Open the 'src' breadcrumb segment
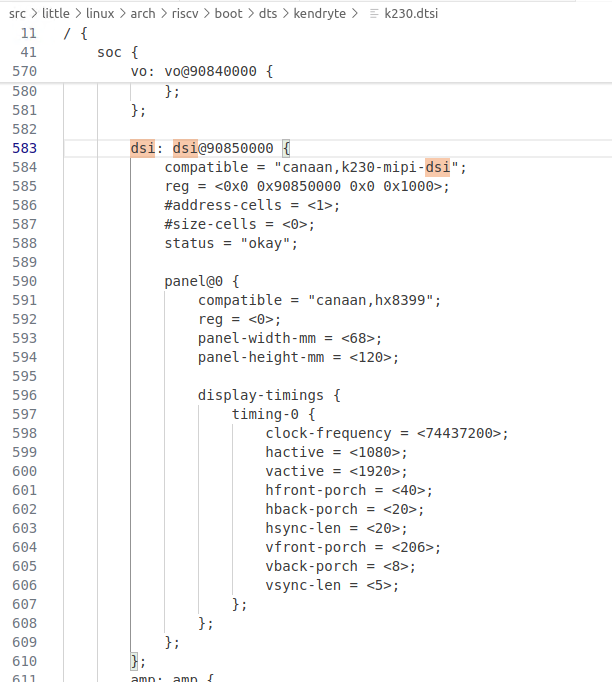Image resolution: width=612 pixels, height=682 pixels. 17,14
